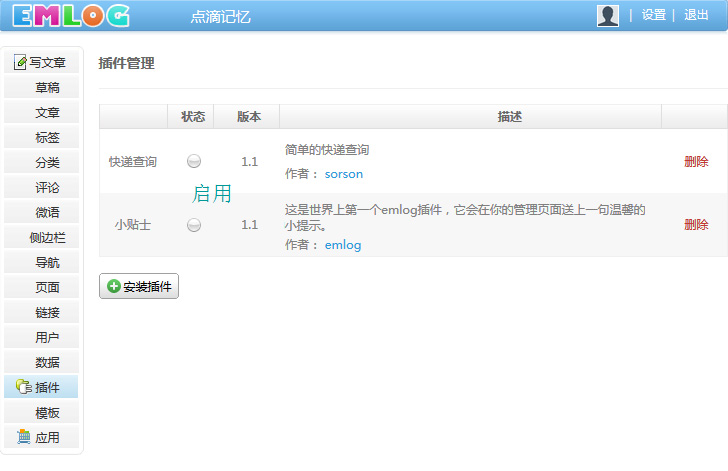Click the 安装插件 install button
This screenshot has width=728, height=471.
139,286
